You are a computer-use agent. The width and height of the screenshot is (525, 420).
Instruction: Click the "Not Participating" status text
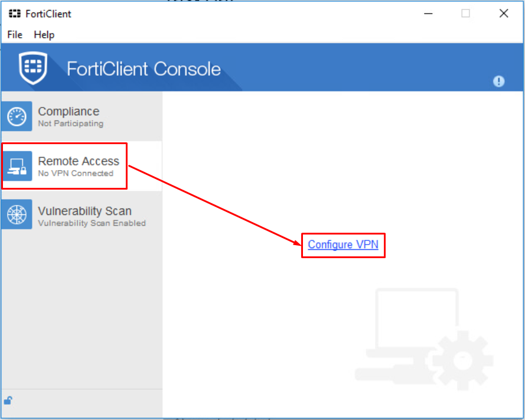click(x=70, y=123)
